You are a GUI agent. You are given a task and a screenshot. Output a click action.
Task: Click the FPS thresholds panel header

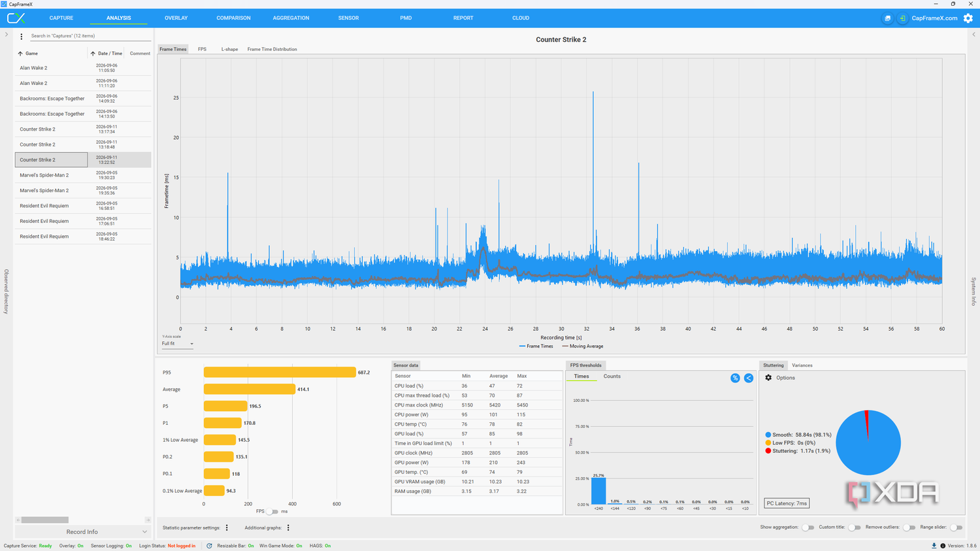pyautogui.click(x=586, y=365)
